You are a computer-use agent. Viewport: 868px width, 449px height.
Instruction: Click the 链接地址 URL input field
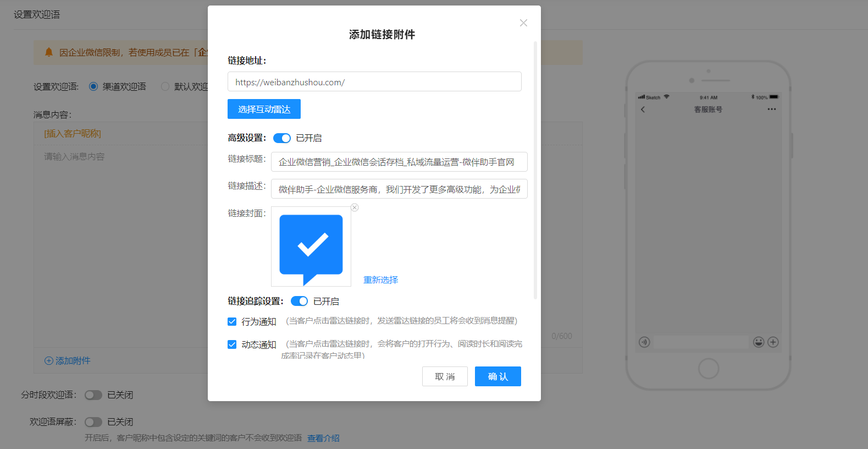coord(374,81)
